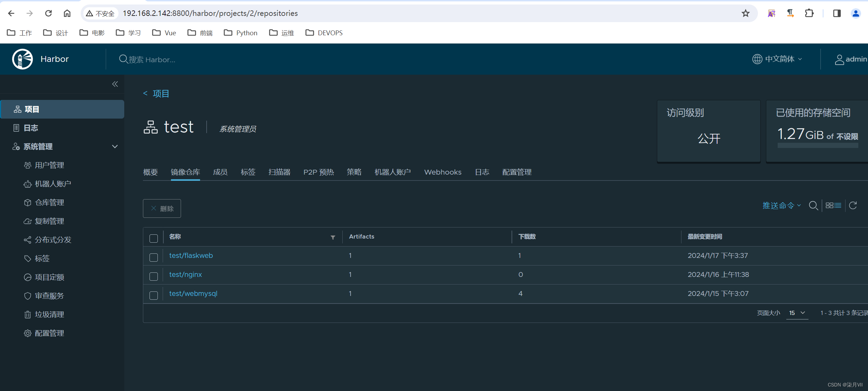Switch to the P2P 预热 tab
868x391 pixels.
click(x=318, y=172)
